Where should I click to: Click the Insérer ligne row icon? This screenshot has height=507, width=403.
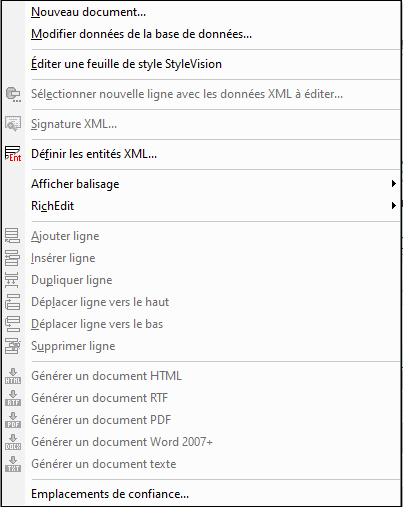point(13,258)
